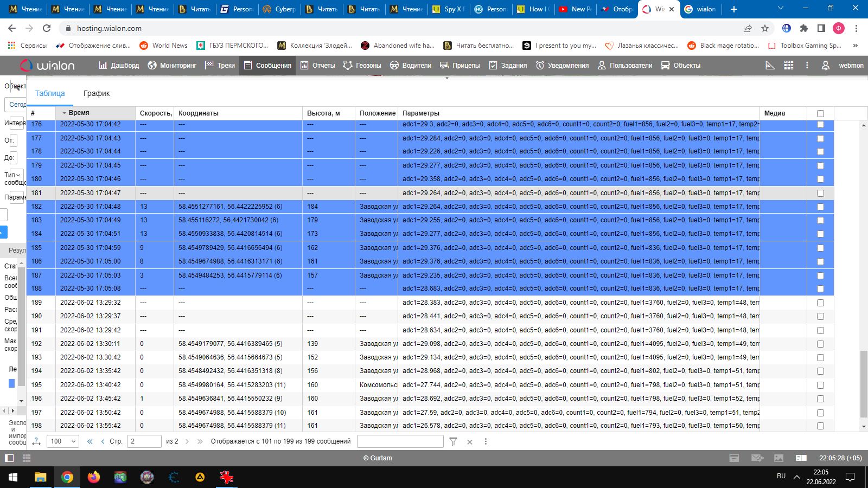Click the filter funnel icon below table
The width and height of the screenshot is (868, 488).
[x=454, y=441]
